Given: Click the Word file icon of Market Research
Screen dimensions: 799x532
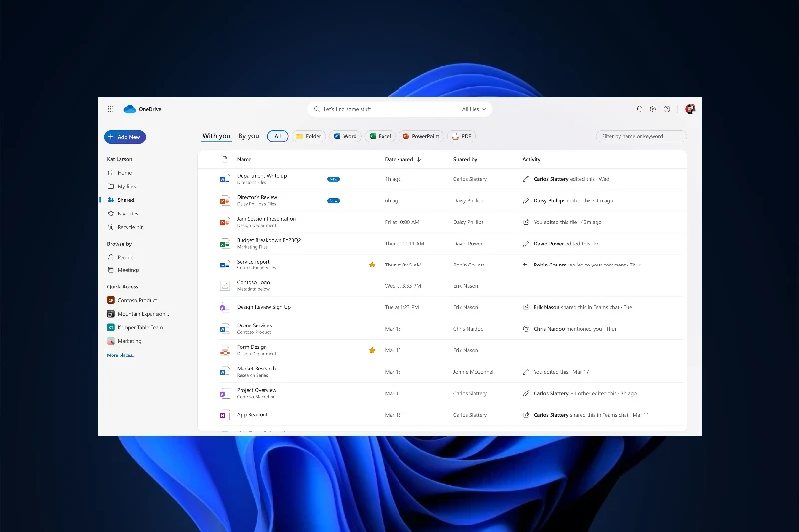Looking at the screenshot, I should [x=224, y=372].
